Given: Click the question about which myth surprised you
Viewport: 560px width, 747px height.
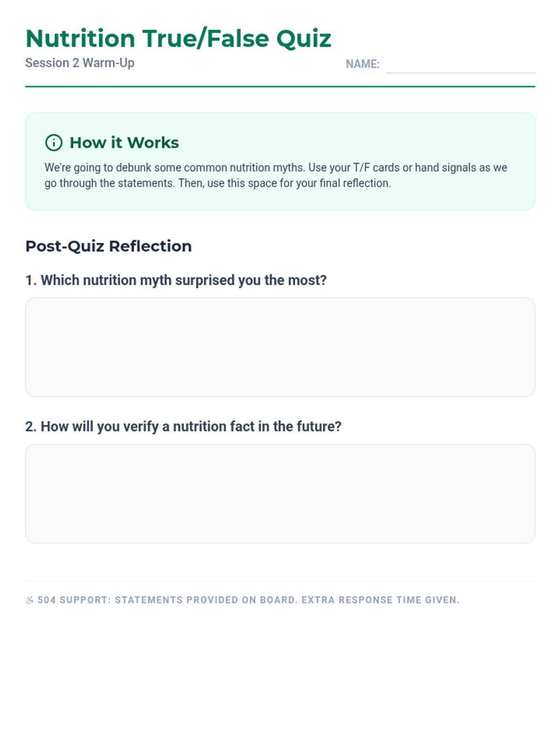Looking at the screenshot, I should pos(176,280).
